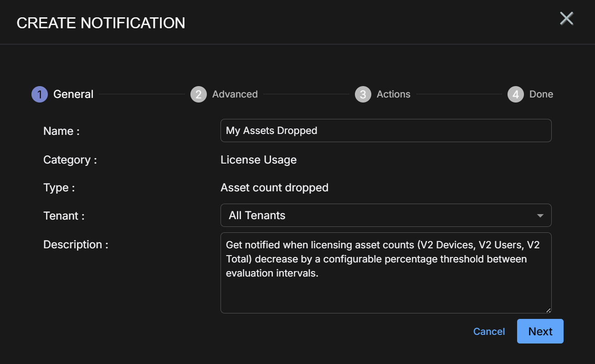The width and height of the screenshot is (595, 364).
Task: Click the step 4 circle icon
Action: pyautogui.click(x=516, y=94)
